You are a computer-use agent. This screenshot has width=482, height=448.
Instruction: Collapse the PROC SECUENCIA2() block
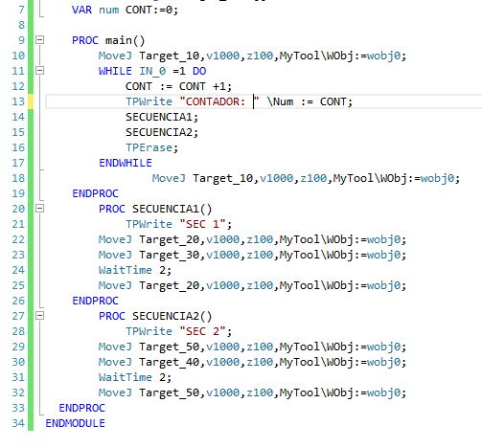[x=39, y=316]
